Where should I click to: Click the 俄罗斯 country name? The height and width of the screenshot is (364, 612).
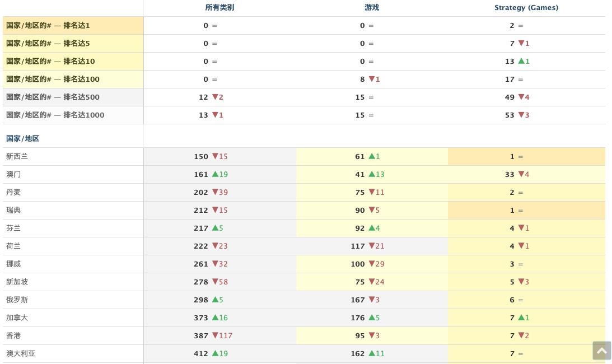pyautogui.click(x=17, y=300)
